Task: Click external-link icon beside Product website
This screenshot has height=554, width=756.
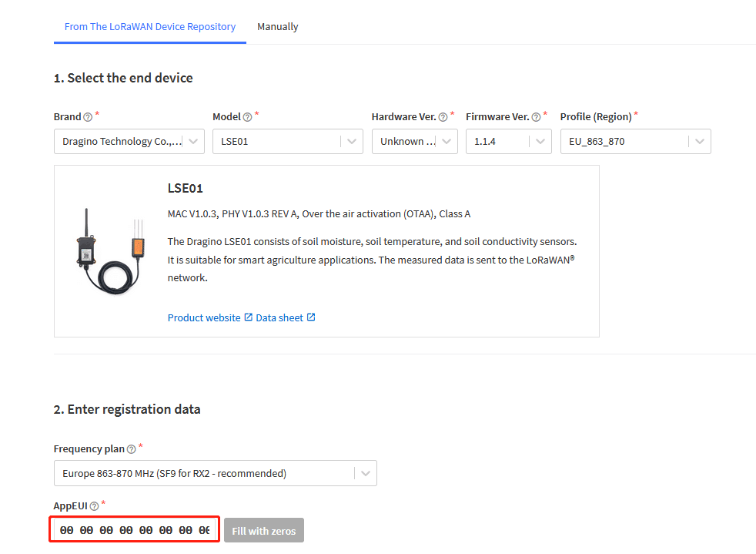Action: (x=249, y=317)
